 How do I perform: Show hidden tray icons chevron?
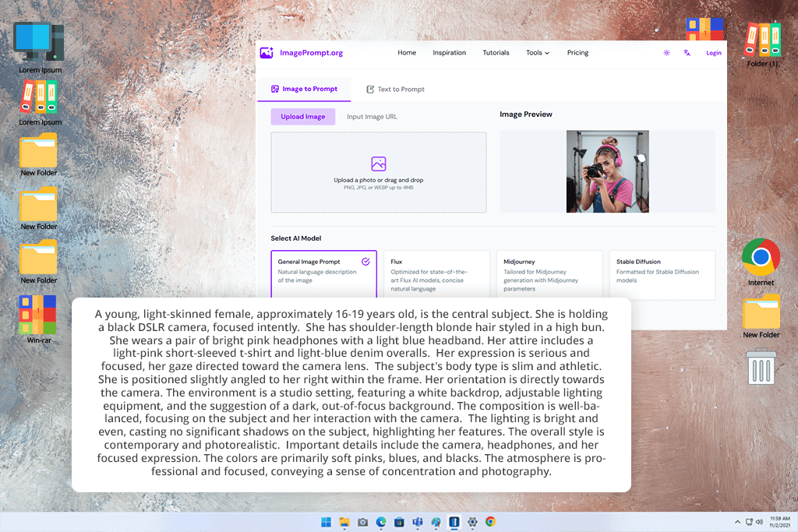737,522
